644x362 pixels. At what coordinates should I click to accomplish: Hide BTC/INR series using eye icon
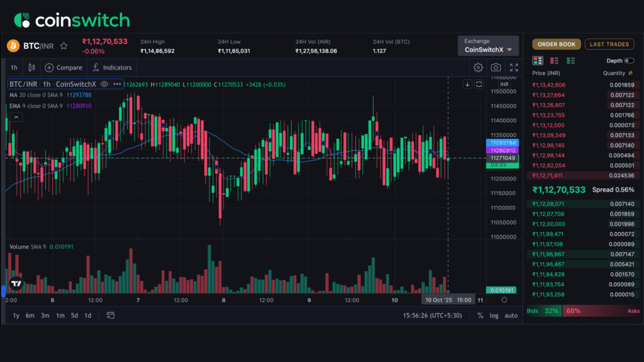104,84
